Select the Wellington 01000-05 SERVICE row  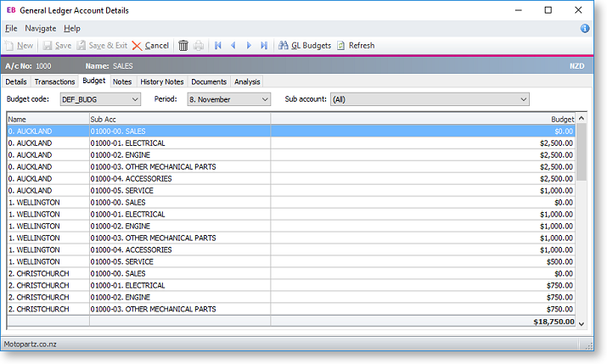pos(127,262)
